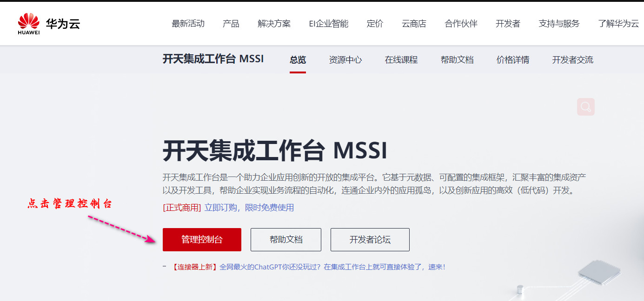Image resolution: width=644 pixels, height=301 pixels.
Task: Select 合作伙伴 in the navigation bar
Action: [461, 24]
